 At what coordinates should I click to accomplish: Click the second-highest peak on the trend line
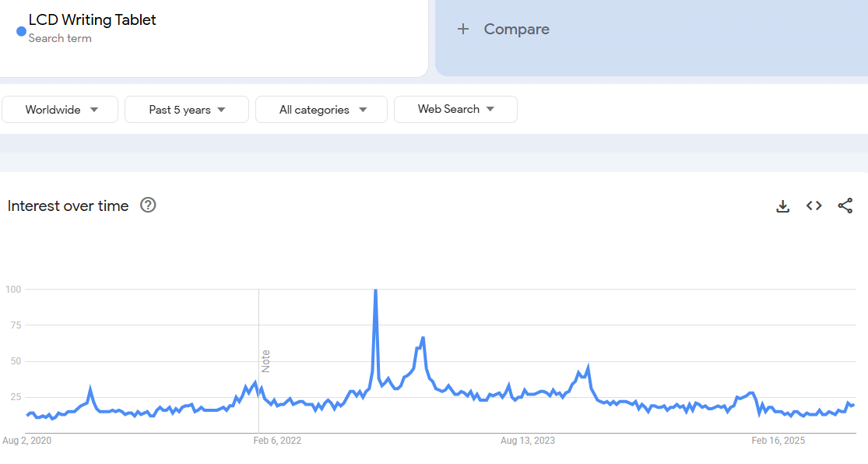click(422, 338)
